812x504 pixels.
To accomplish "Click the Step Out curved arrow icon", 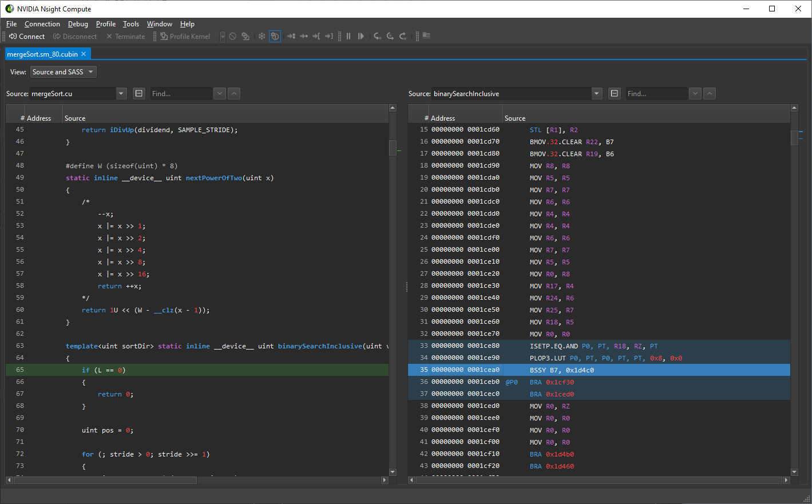I will [x=403, y=36].
